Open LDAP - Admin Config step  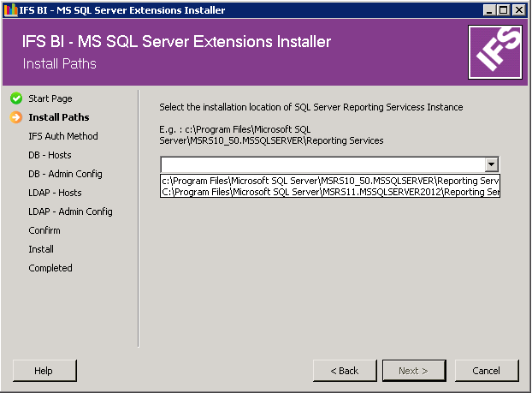click(x=70, y=211)
